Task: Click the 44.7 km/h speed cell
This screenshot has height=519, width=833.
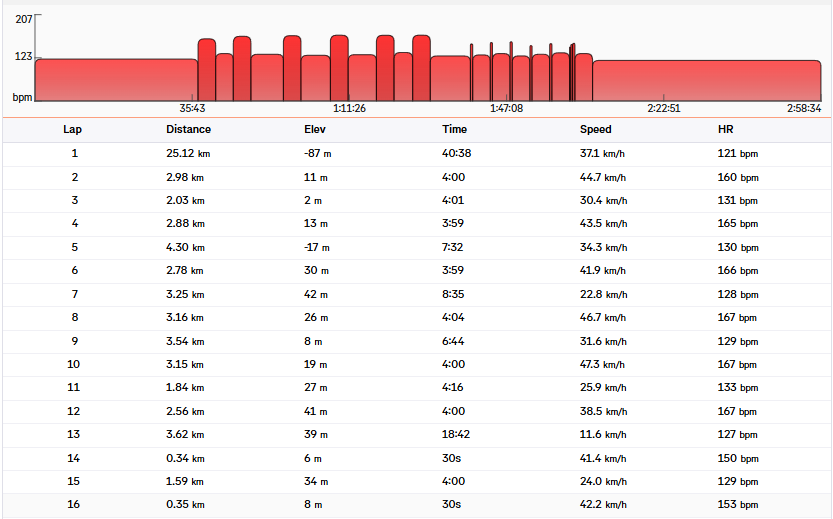Action: (602, 177)
